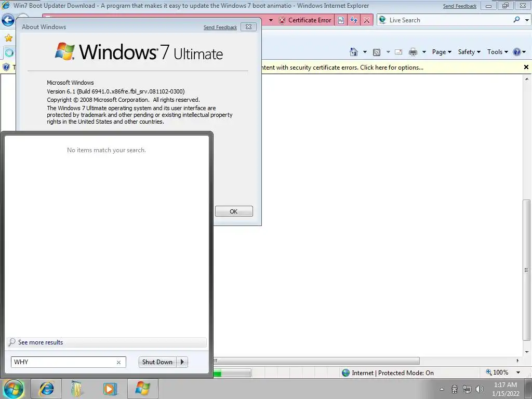The height and width of the screenshot is (399, 532).
Task: Click the information bar shield icon
Action: 6,67
